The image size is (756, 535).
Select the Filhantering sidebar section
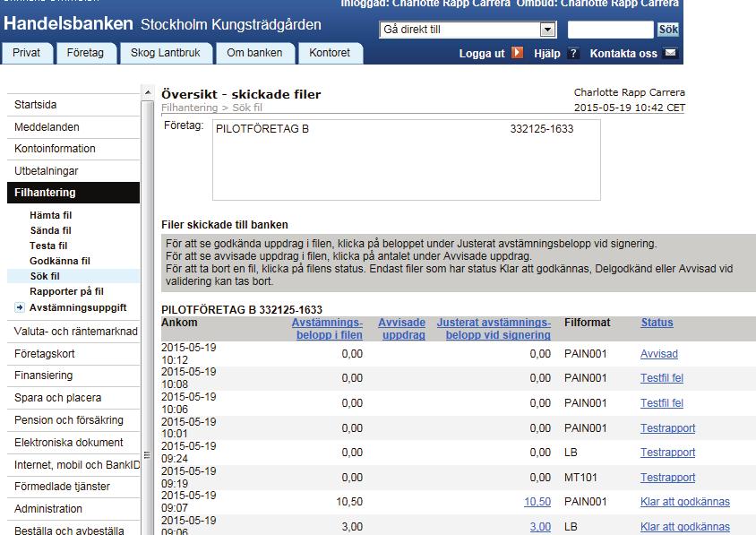coord(73,193)
